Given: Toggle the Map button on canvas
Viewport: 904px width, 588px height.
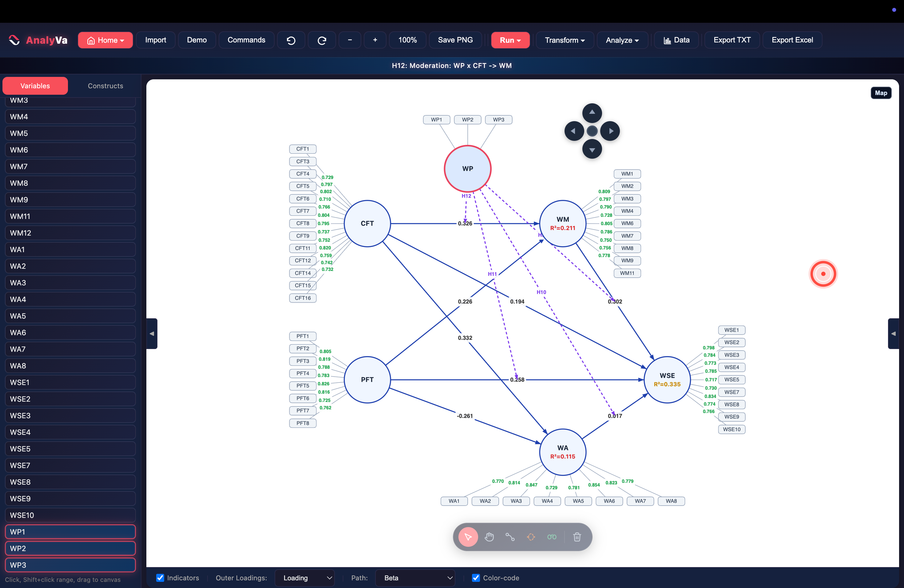Looking at the screenshot, I should tap(881, 93).
